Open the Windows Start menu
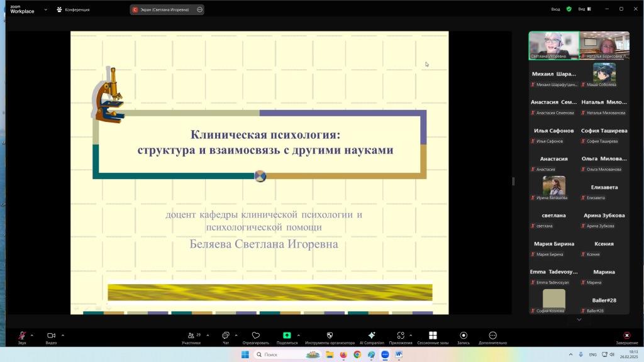 click(245, 354)
